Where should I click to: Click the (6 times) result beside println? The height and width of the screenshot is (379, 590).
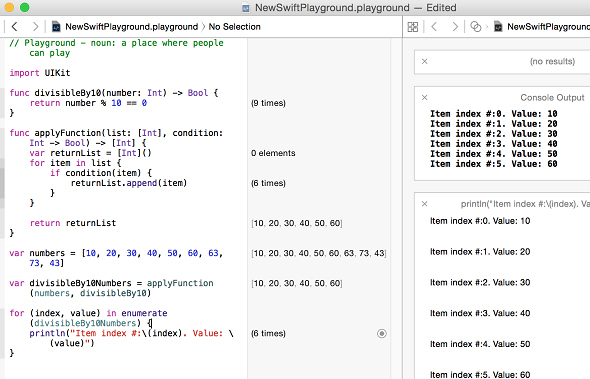(x=268, y=333)
